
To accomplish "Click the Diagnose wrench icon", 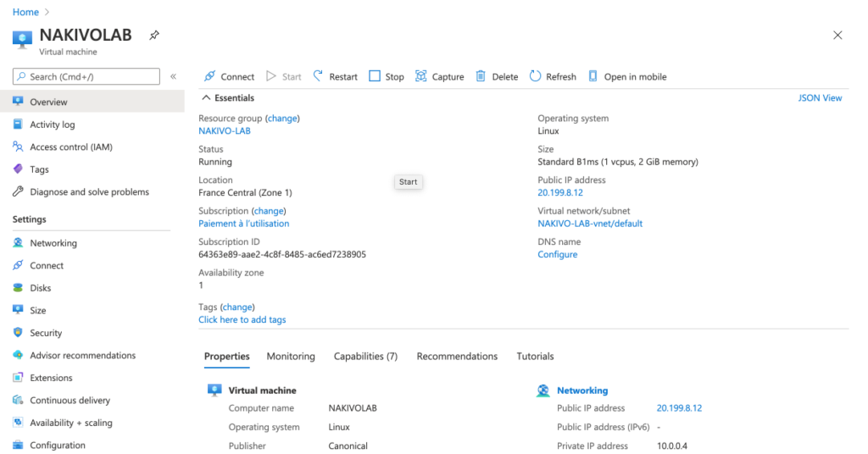I will [19, 191].
